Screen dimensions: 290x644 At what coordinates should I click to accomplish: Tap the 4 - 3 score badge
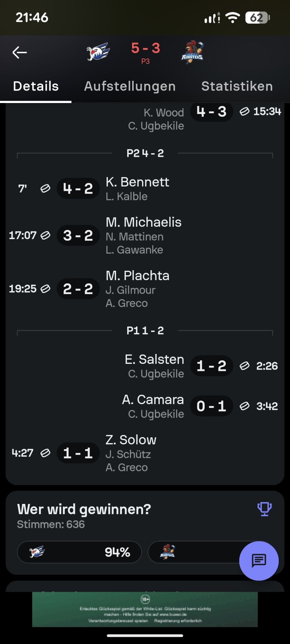tap(211, 112)
